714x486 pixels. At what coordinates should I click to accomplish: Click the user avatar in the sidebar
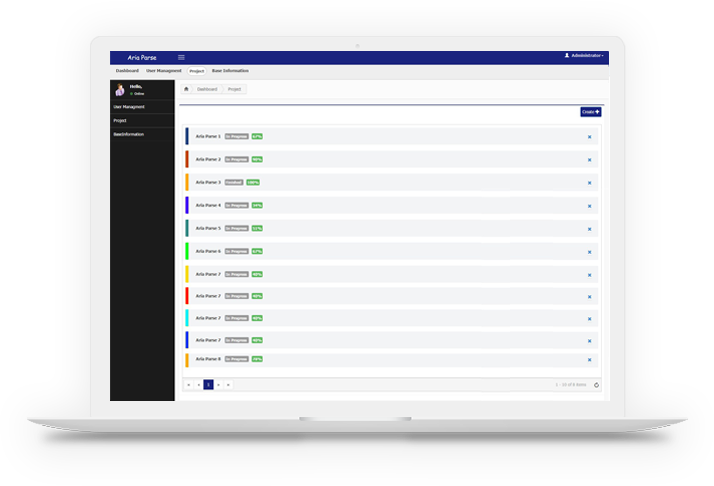pyautogui.click(x=120, y=90)
